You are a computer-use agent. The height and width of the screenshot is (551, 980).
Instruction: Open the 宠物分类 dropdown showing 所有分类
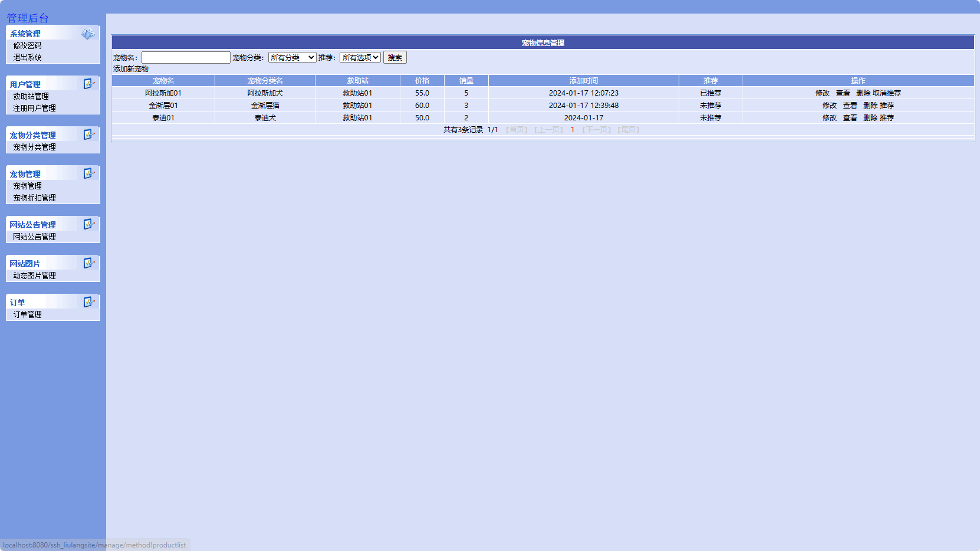pyautogui.click(x=292, y=57)
